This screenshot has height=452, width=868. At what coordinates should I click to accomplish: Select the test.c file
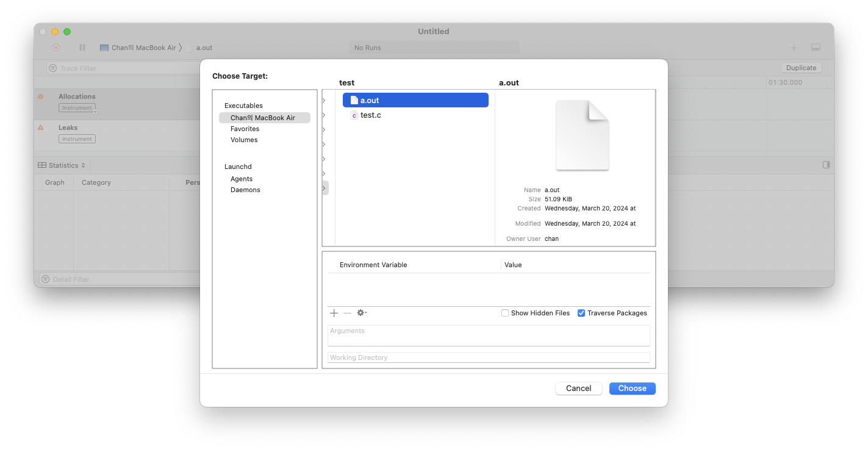pyautogui.click(x=415, y=115)
